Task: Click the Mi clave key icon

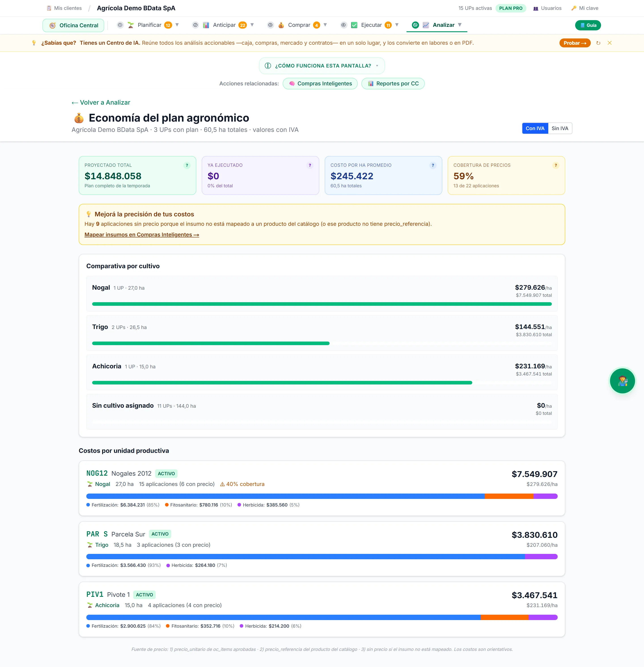Action: pos(574,8)
